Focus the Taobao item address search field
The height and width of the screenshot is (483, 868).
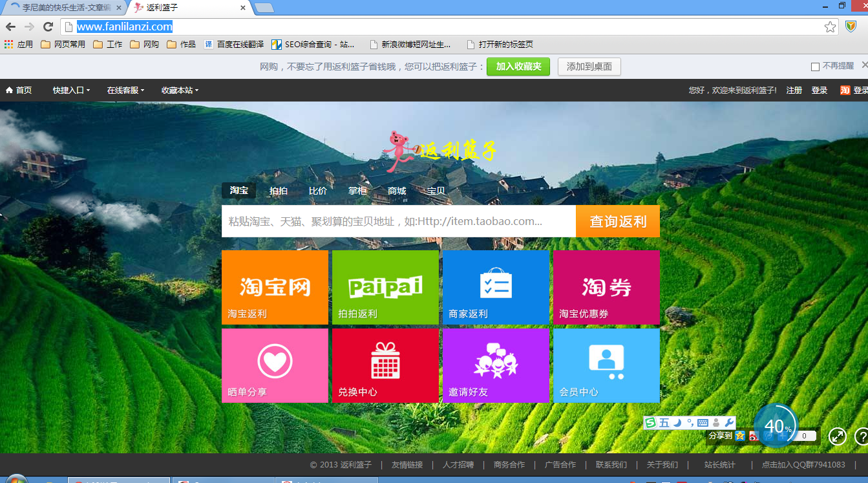[399, 222]
